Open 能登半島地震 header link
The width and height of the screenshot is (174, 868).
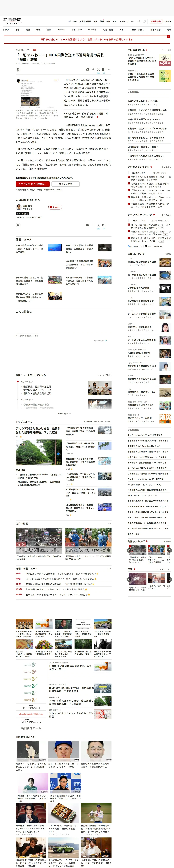click(x=85, y=21)
